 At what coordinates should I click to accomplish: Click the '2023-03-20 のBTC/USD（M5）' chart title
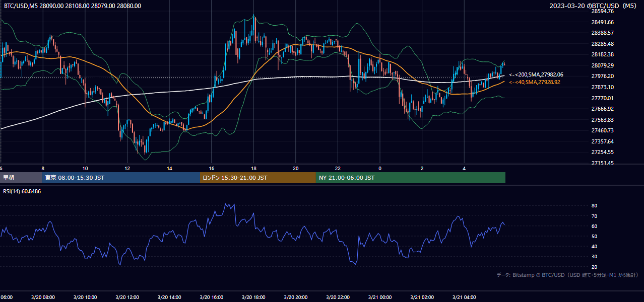594,6
